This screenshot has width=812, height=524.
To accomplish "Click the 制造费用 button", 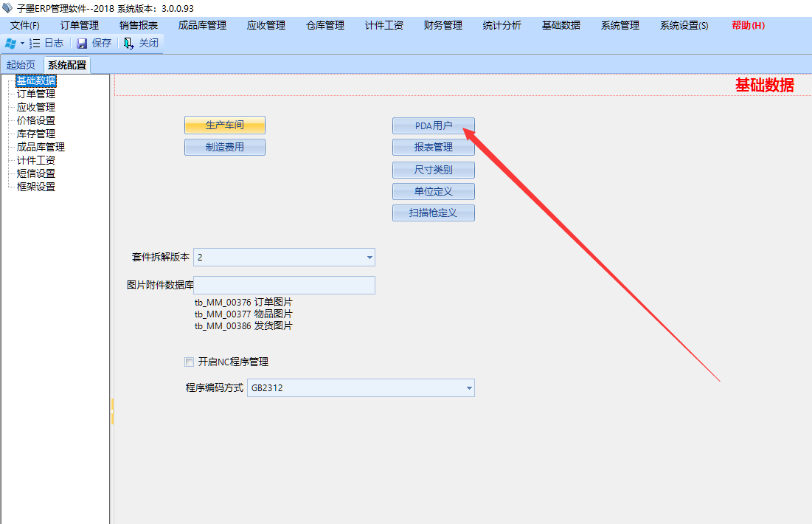I will [224, 147].
